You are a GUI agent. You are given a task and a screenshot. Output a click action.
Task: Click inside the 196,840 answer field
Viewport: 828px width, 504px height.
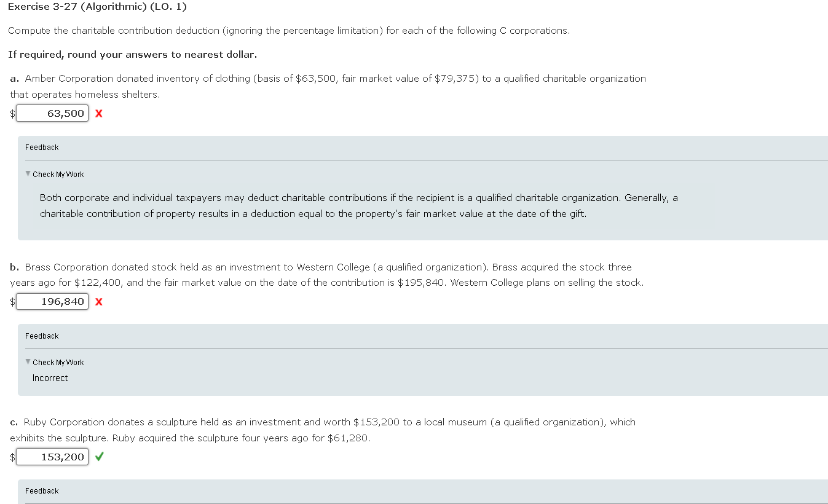[52, 301]
